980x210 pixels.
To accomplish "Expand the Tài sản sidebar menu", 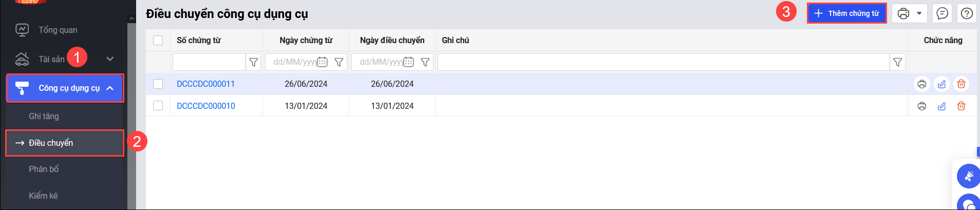I will click(109, 59).
